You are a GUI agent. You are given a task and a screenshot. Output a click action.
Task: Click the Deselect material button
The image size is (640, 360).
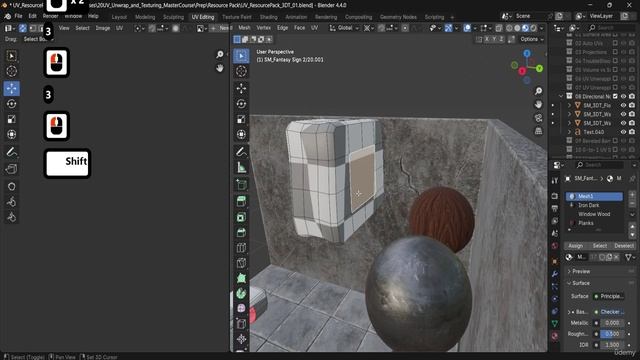[624, 246]
